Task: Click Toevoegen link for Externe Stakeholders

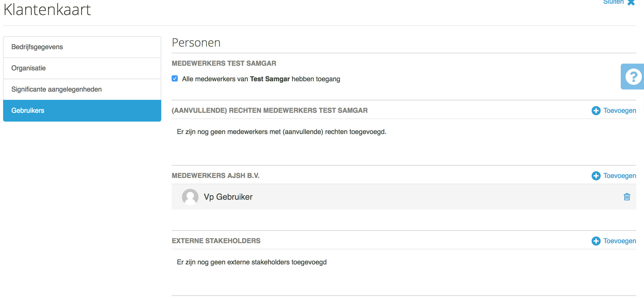Action: [x=620, y=241]
